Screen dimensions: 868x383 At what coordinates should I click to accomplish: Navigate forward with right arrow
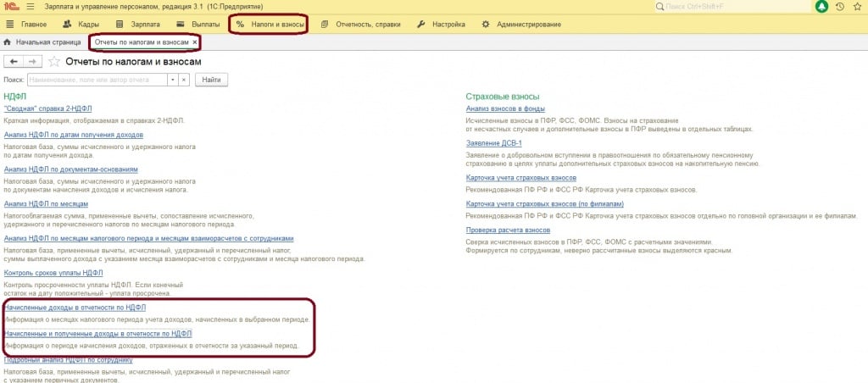pyautogui.click(x=33, y=62)
